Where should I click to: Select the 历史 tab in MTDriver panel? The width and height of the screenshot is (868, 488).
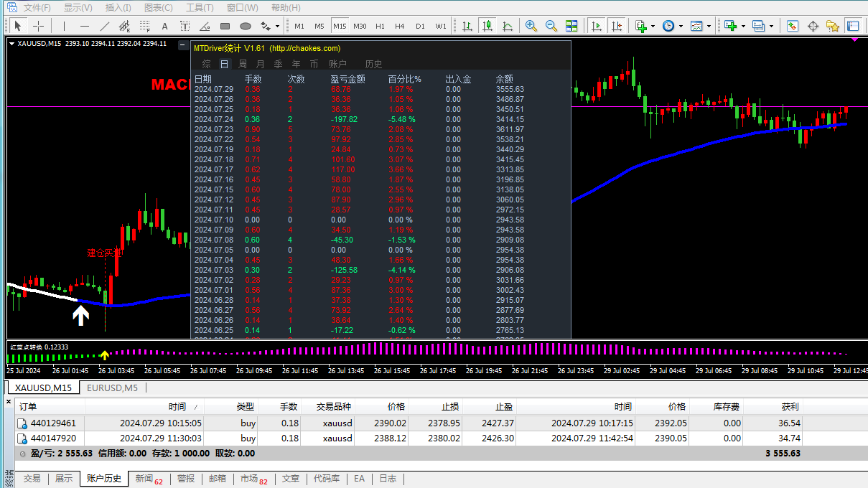pos(374,64)
